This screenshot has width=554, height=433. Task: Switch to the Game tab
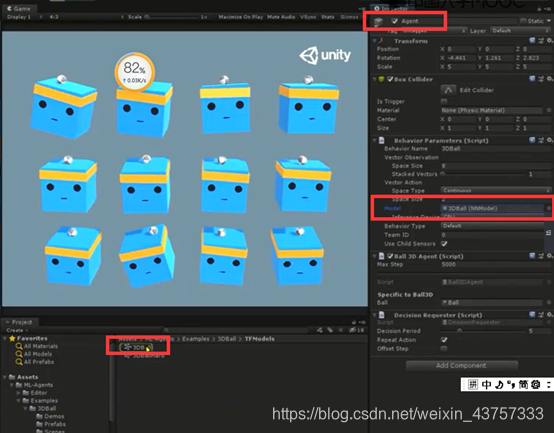point(19,8)
